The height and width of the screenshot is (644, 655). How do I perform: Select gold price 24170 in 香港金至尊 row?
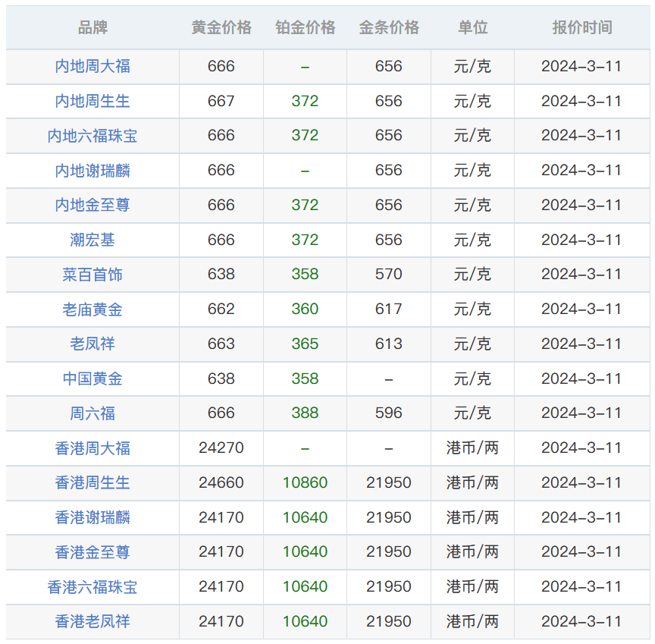221,552
